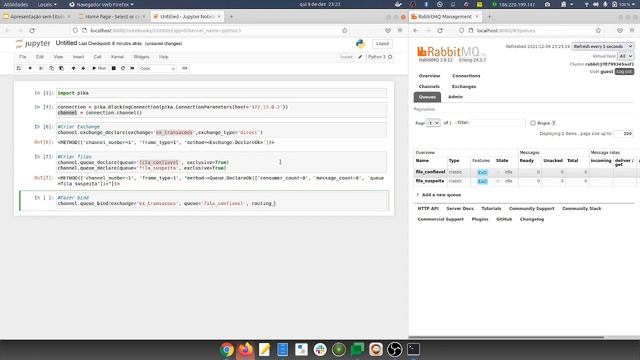
Task: Open the Jupyter Help menu
Action: tap(164, 57)
